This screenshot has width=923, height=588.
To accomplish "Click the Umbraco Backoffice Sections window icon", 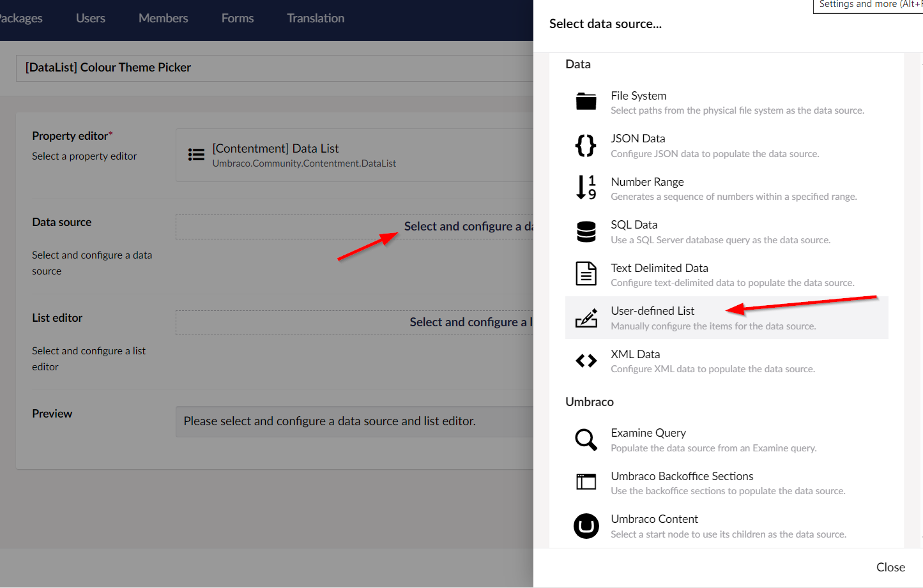I will (x=586, y=482).
